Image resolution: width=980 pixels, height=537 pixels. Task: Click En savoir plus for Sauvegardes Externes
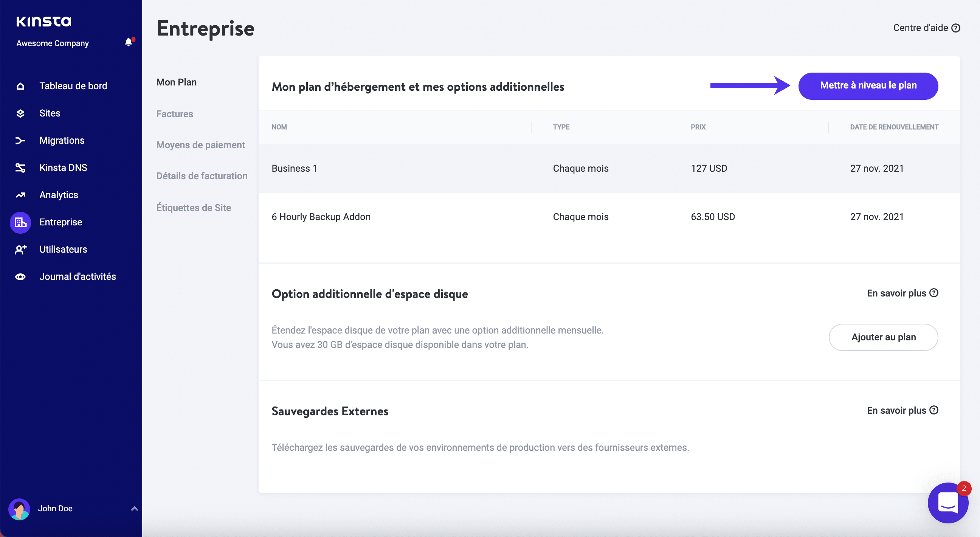tap(896, 411)
